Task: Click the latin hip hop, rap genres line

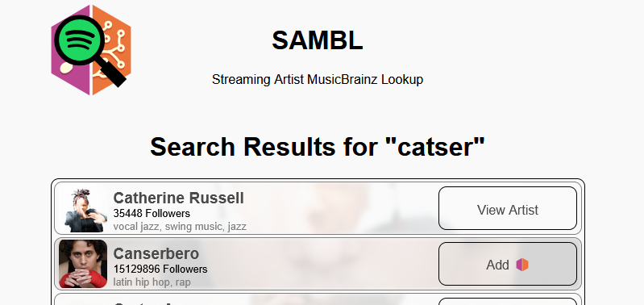Action: (x=152, y=282)
